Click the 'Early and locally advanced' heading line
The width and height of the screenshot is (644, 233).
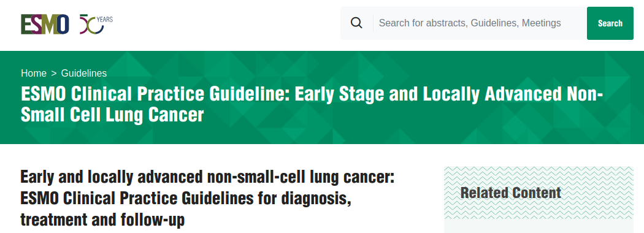pyautogui.click(x=207, y=177)
